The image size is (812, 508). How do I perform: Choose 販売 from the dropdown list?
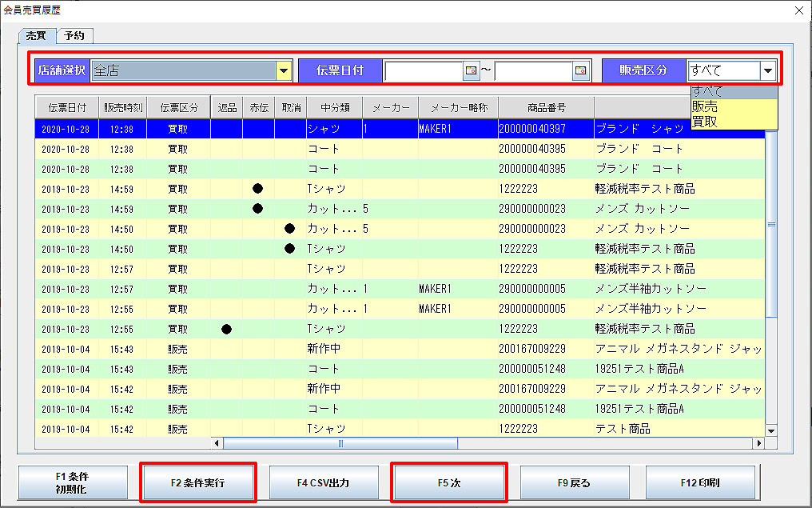705,106
